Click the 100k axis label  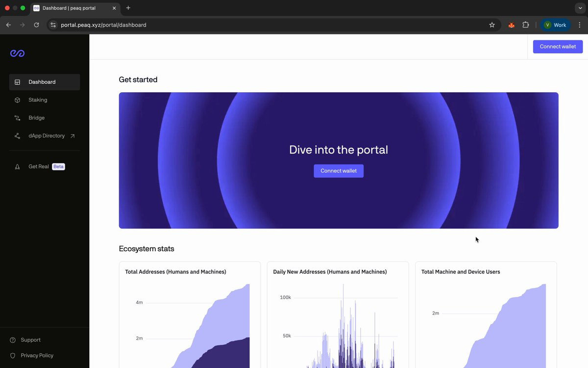coord(286,297)
